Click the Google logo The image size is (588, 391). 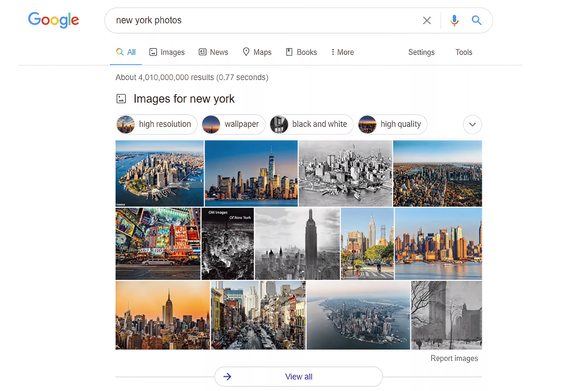coord(53,20)
